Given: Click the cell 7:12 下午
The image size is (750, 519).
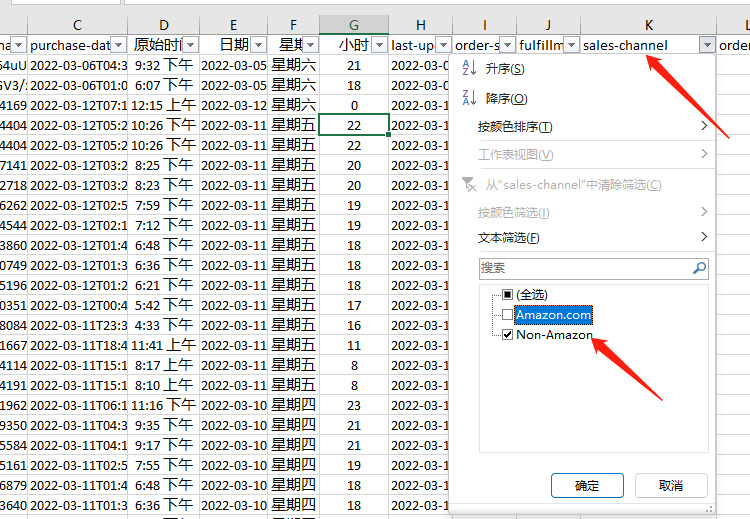Looking at the screenshot, I should coord(164,225).
